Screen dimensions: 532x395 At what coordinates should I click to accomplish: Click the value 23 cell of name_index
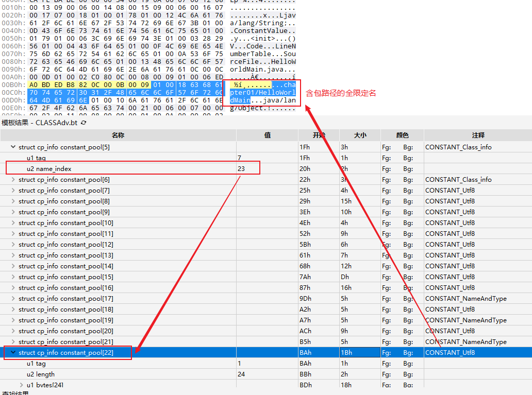(241, 169)
